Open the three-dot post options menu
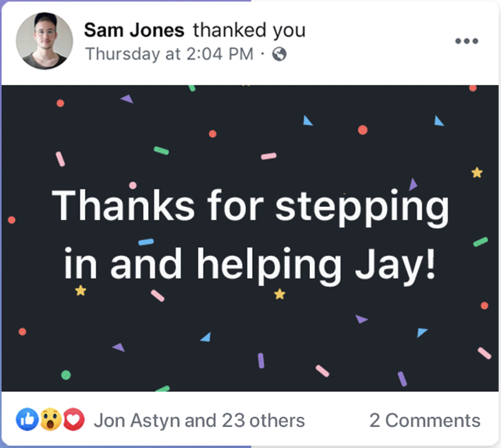Viewport: 501px width, 448px height. [467, 41]
